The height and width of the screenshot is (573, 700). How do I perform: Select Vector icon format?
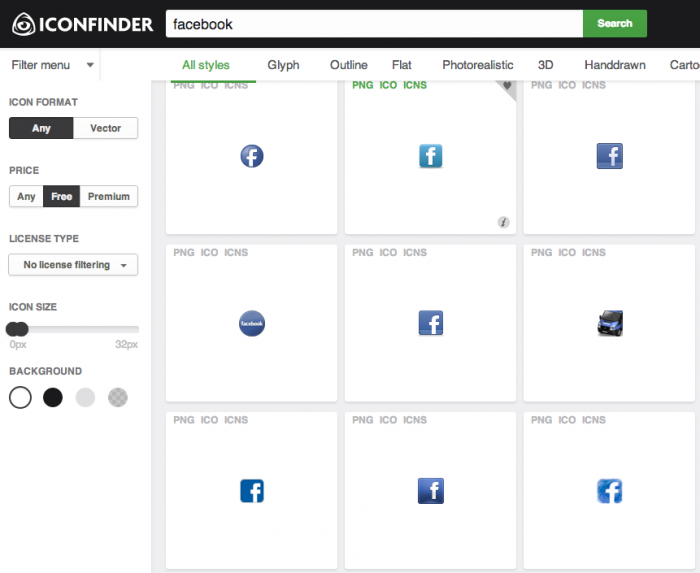click(105, 128)
